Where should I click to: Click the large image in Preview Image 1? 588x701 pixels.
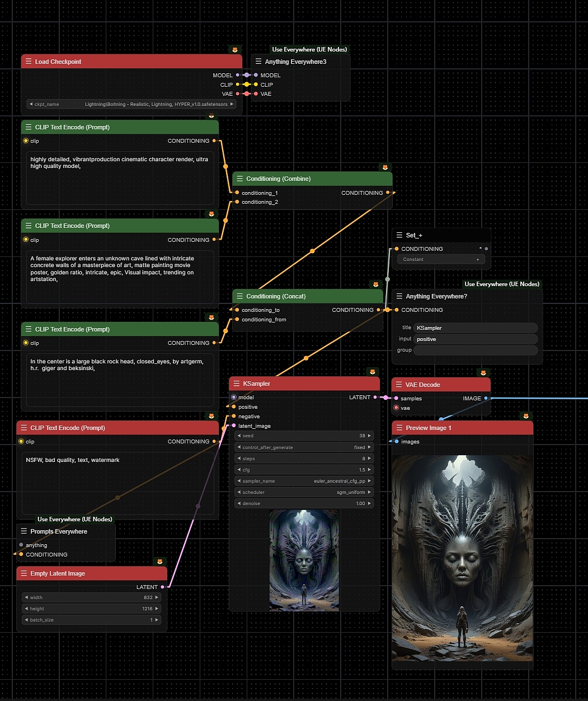[463, 558]
